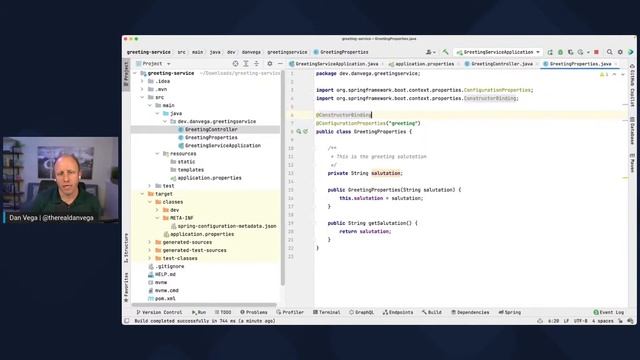Click the run gutter icon beside GreetingProperties class
This screenshot has height=360, width=640.
point(299,131)
